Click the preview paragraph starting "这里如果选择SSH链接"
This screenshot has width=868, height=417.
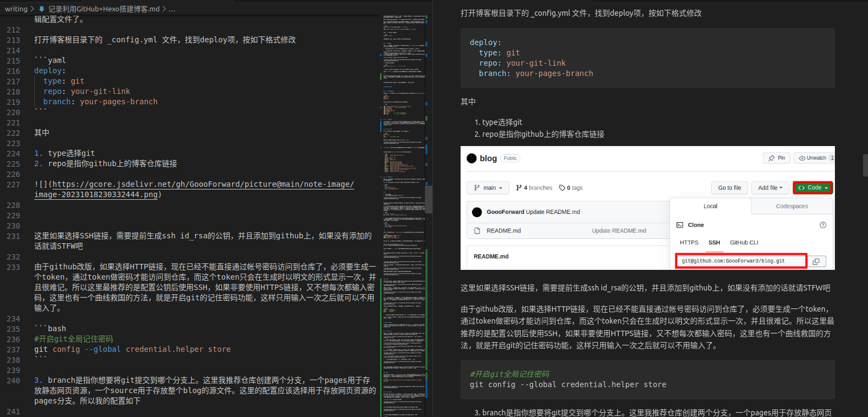click(646, 288)
